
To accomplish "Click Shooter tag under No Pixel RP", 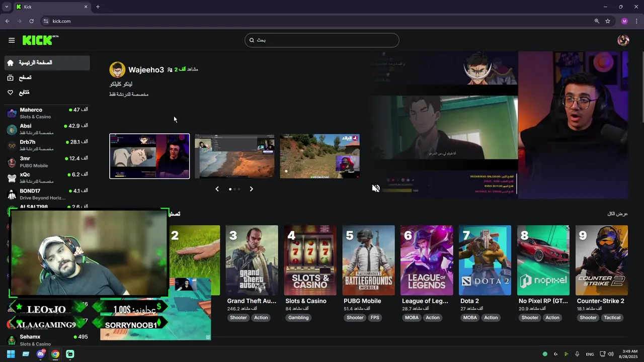I will tap(530, 318).
